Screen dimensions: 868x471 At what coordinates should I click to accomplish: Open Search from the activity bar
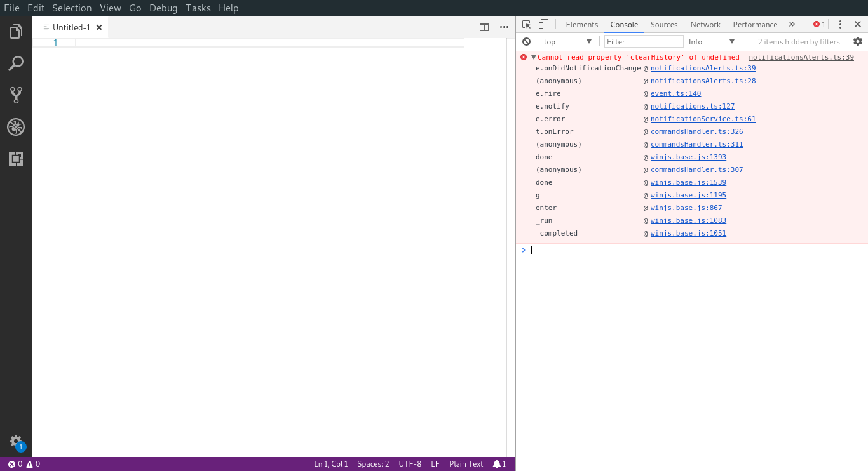tap(16, 63)
